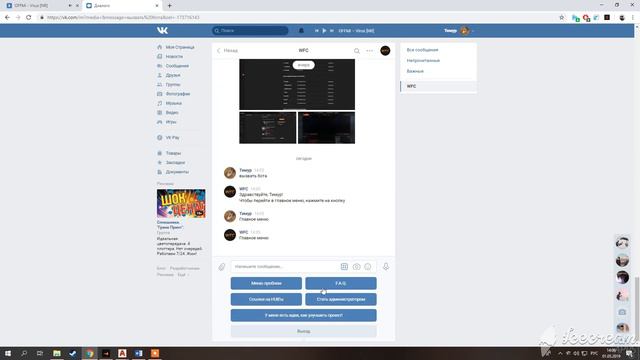Attach a file with the paperclip icon
Image resolution: width=640 pixels, height=360 pixels.
point(222,267)
